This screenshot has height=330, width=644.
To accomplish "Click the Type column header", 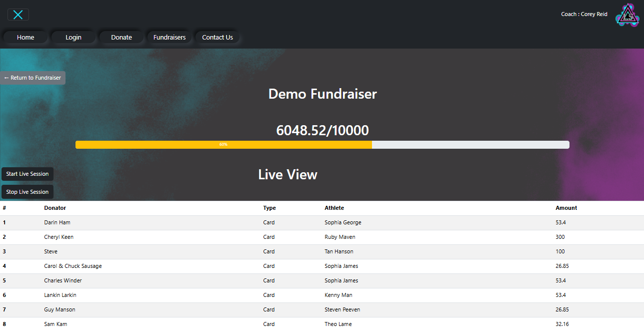I will 269,208.
